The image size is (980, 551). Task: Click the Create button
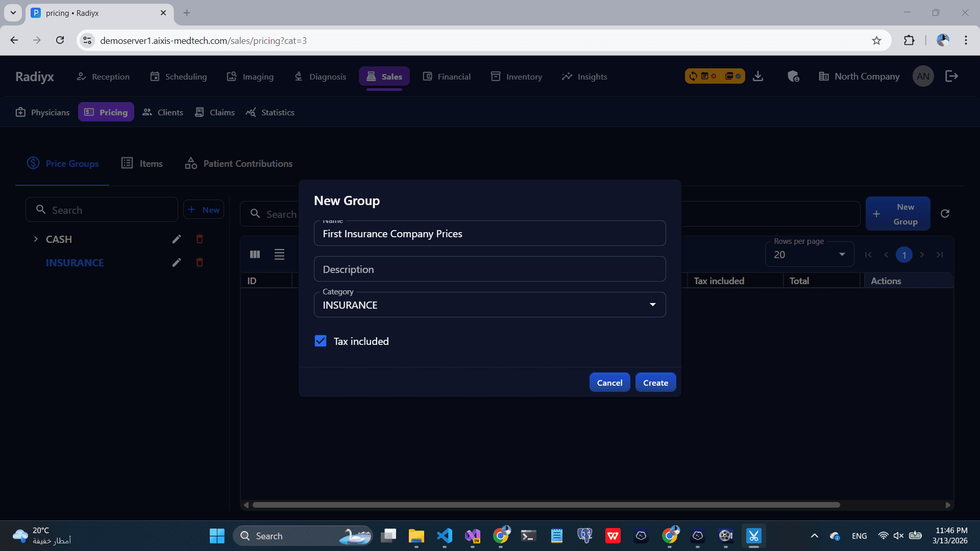click(x=655, y=383)
